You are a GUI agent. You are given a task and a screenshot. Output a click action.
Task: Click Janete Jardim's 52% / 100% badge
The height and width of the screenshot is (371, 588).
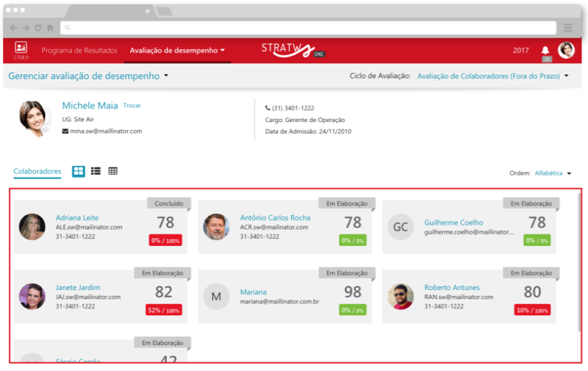[164, 310]
